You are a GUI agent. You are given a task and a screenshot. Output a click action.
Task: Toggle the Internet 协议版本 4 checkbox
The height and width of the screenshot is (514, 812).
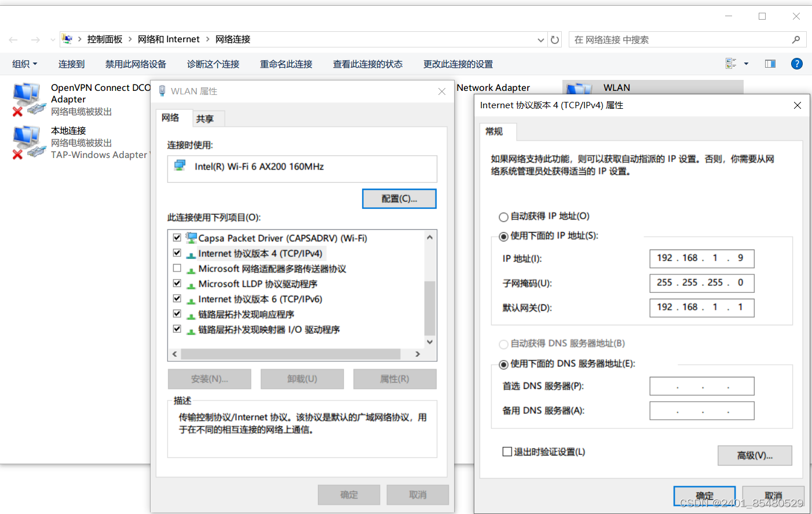pos(177,253)
